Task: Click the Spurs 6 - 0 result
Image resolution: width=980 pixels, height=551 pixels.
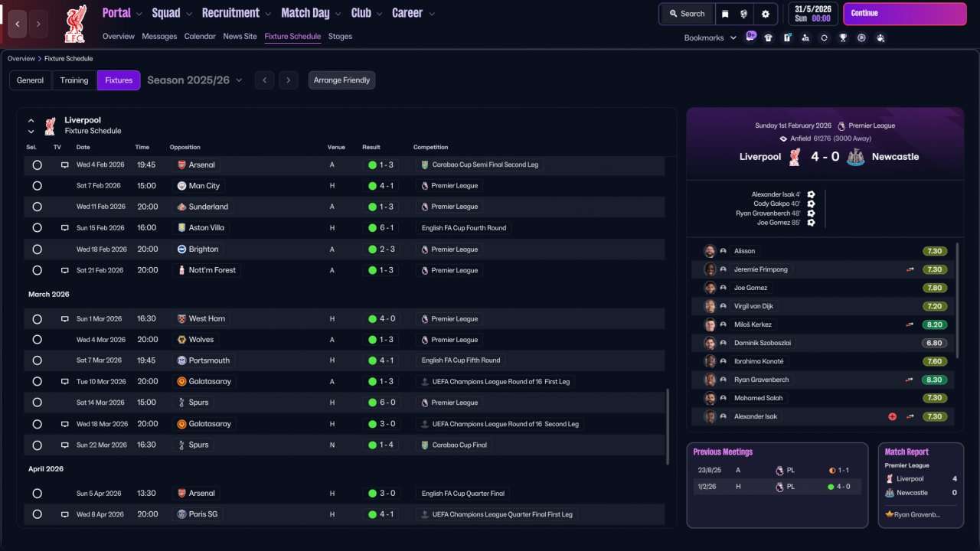Action: click(380, 403)
